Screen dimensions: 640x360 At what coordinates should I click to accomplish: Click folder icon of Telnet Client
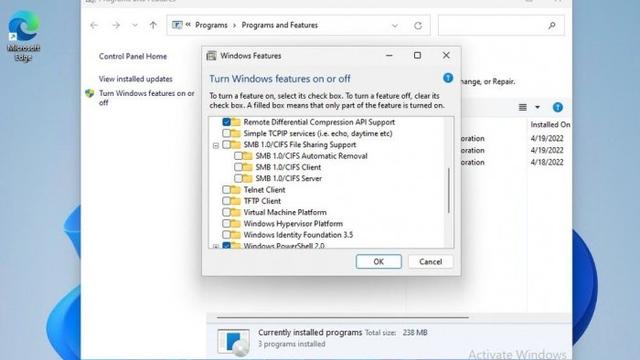[236, 190]
